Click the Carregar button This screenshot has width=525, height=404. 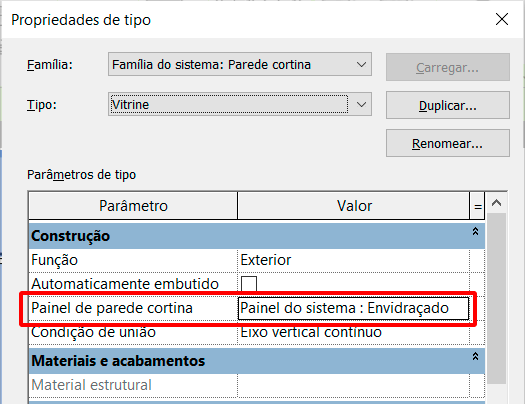point(448,67)
